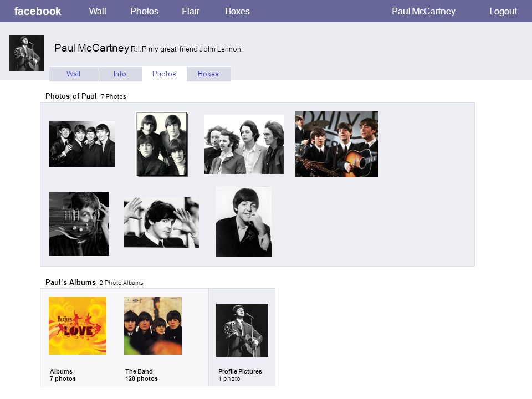Click the '7 photos' label under Albums
This screenshot has width=532, height=399.
click(63, 378)
